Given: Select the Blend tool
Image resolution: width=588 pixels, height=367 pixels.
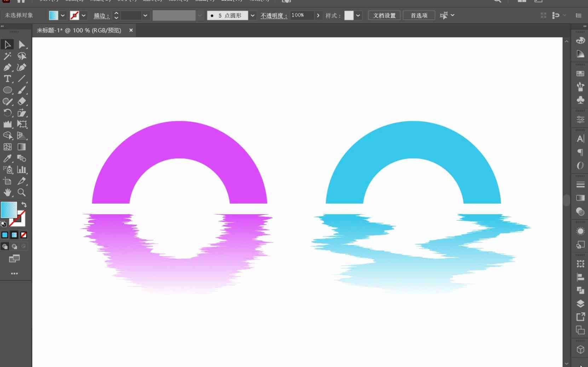Looking at the screenshot, I should 22,158.
